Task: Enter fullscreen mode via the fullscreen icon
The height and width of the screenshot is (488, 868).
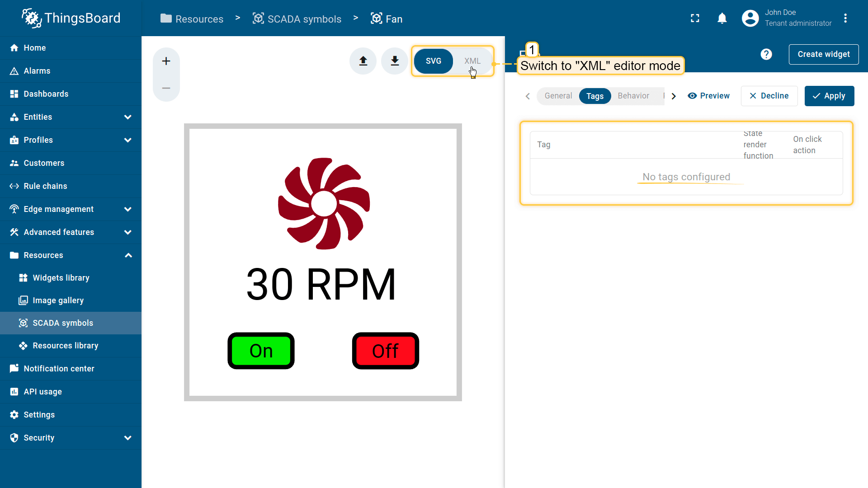Action: coord(695,18)
